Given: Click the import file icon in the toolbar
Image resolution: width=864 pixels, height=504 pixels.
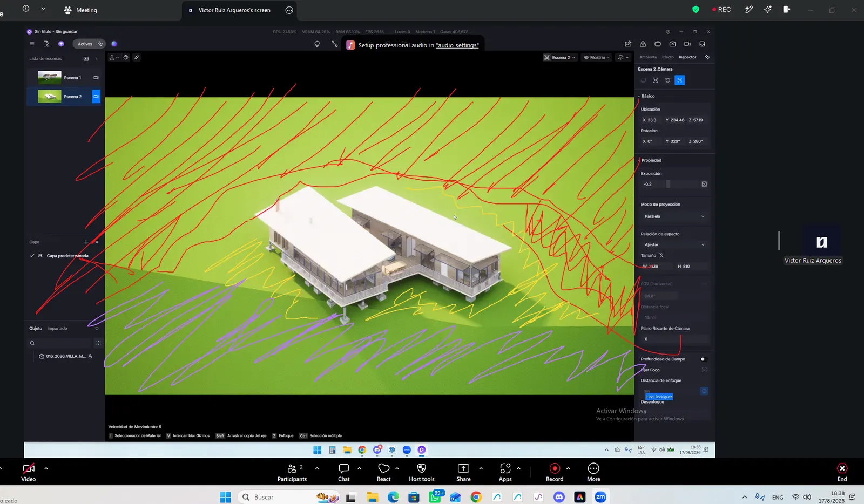Looking at the screenshot, I should coord(46,44).
